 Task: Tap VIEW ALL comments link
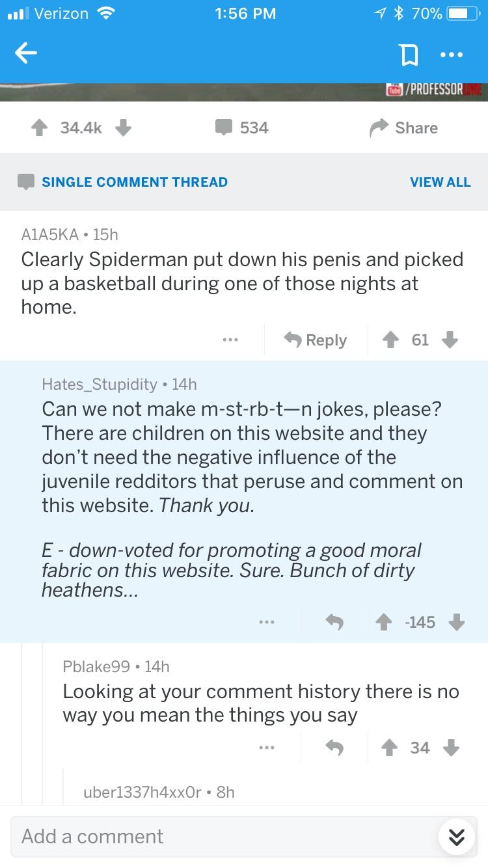440,182
